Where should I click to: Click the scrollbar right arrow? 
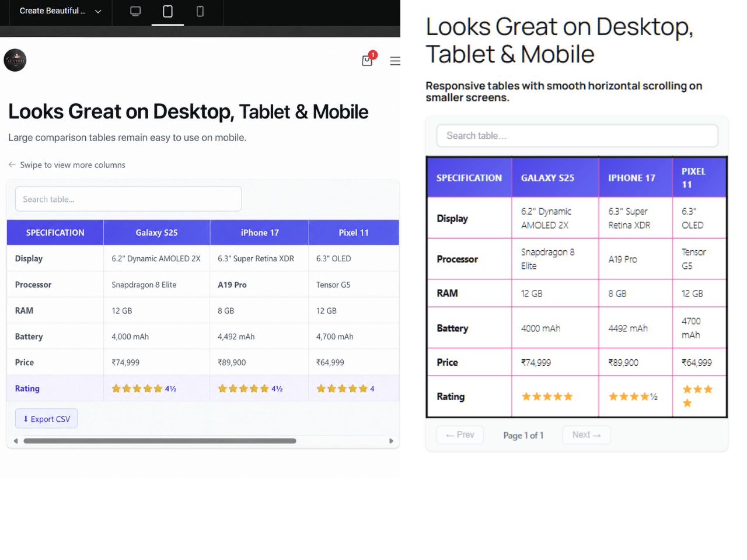point(391,441)
